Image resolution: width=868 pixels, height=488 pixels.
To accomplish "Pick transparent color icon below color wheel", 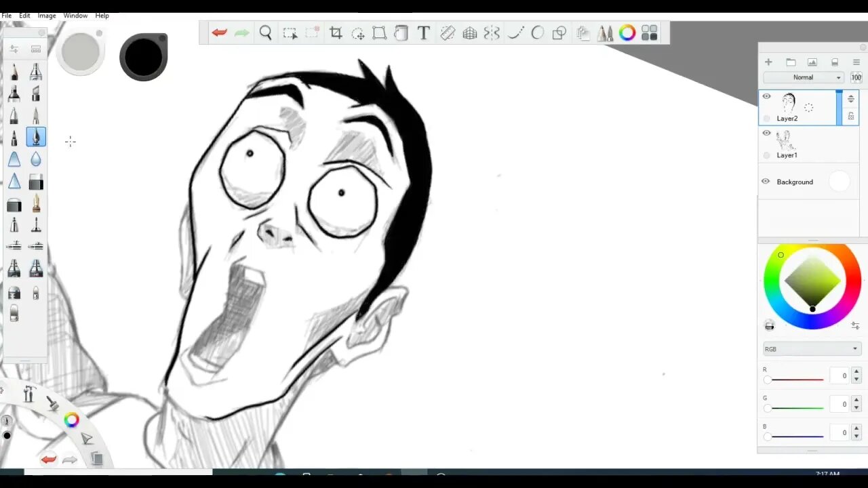I will tap(769, 326).
